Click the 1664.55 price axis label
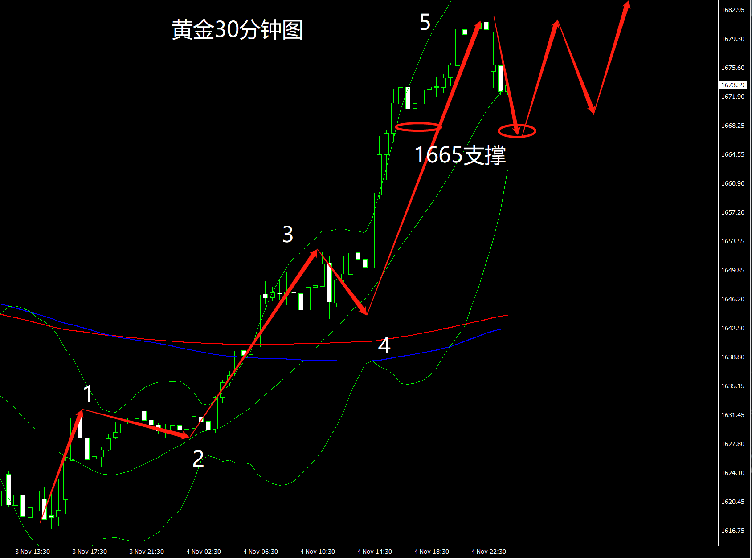Screen dimensions: 752x560 (733, 154)
